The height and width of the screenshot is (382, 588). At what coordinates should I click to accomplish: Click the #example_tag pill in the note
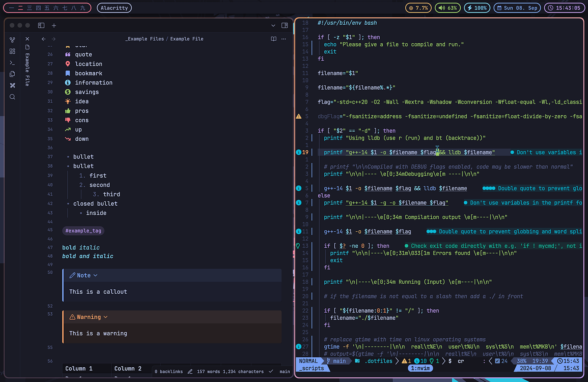(x=83, y=230)
